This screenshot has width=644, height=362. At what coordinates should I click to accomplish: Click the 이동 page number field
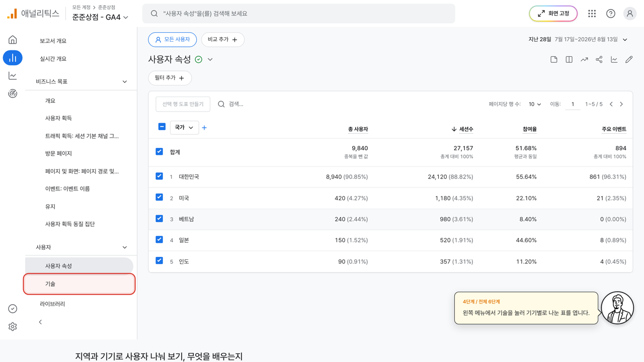point(573,104)
